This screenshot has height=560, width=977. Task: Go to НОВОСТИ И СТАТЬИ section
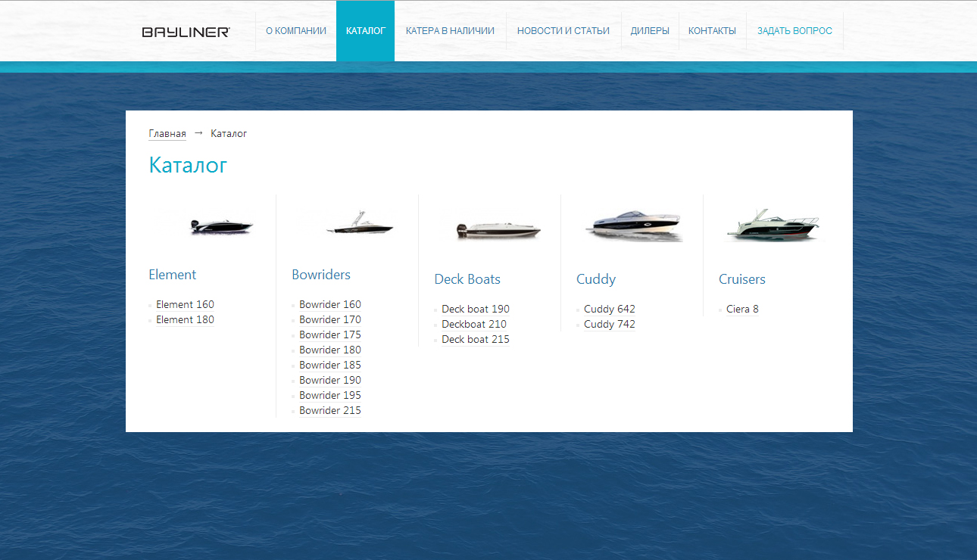tap(563, 31)
